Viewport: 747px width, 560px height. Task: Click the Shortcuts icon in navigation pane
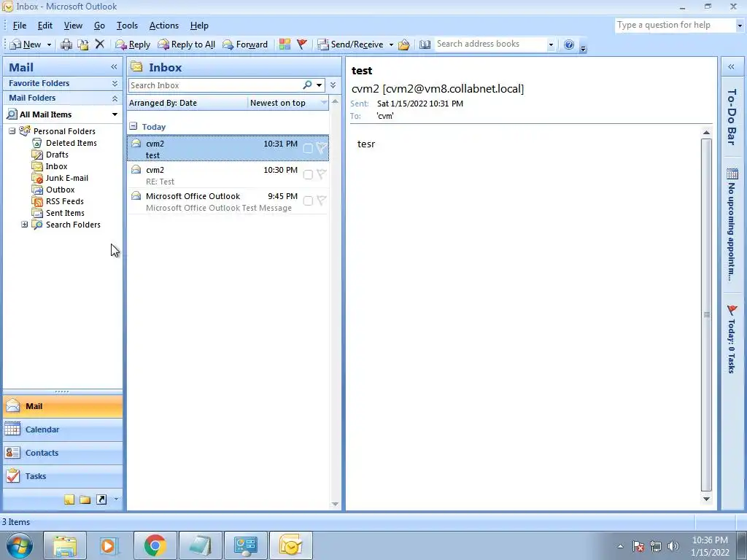pos(101,499)
